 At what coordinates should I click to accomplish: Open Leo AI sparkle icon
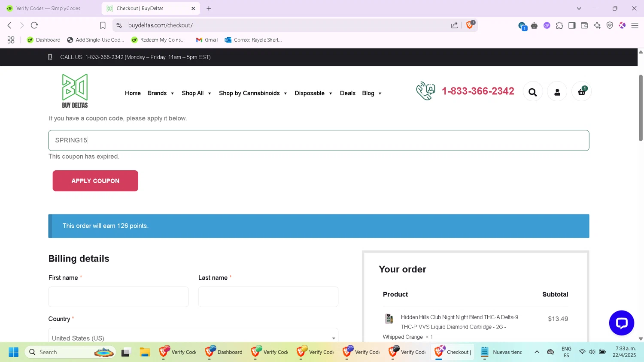pyautogui.click(x=597, y=25)
